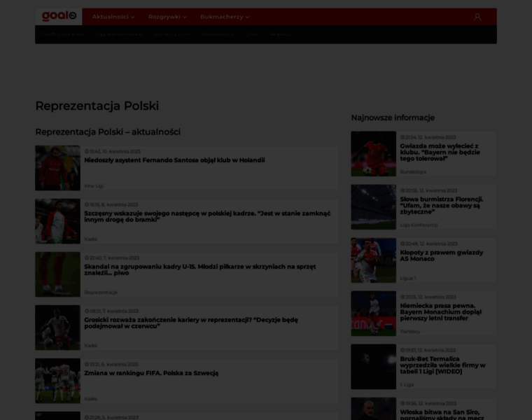Open the Transfery category tag

tap(410, 332)
